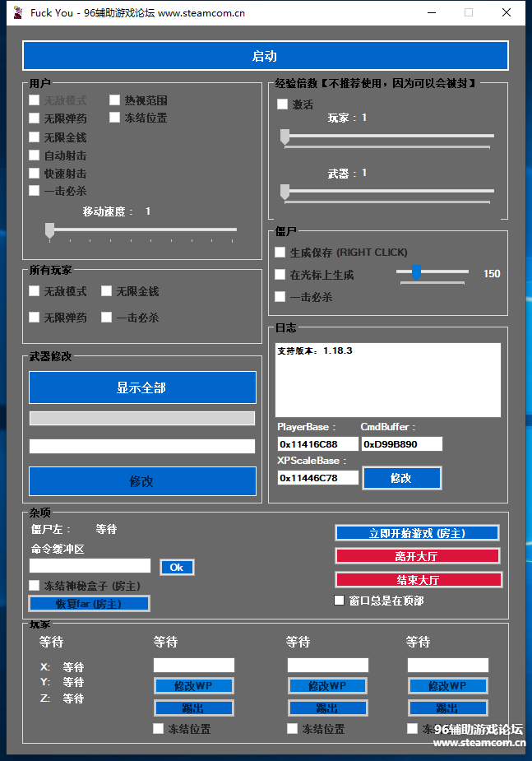
Task: Enable 激活 checkbox for 经验倍数
Action: coord(283,104)
